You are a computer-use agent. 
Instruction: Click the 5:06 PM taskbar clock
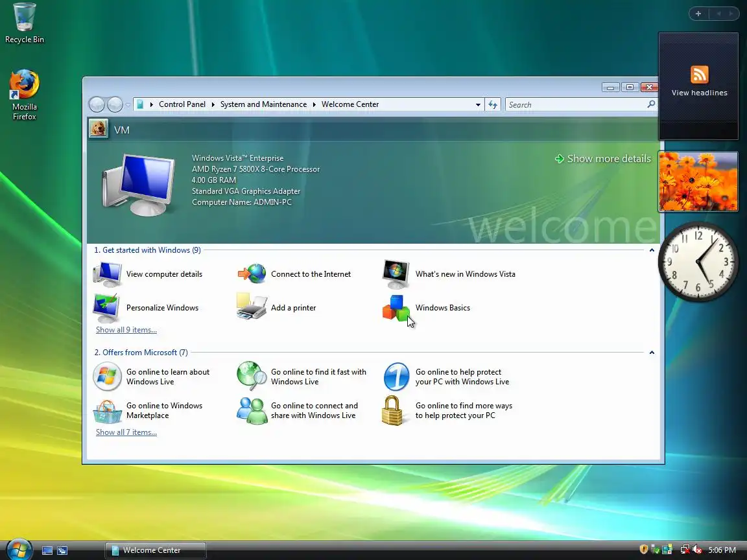click(x=722, y=550)
